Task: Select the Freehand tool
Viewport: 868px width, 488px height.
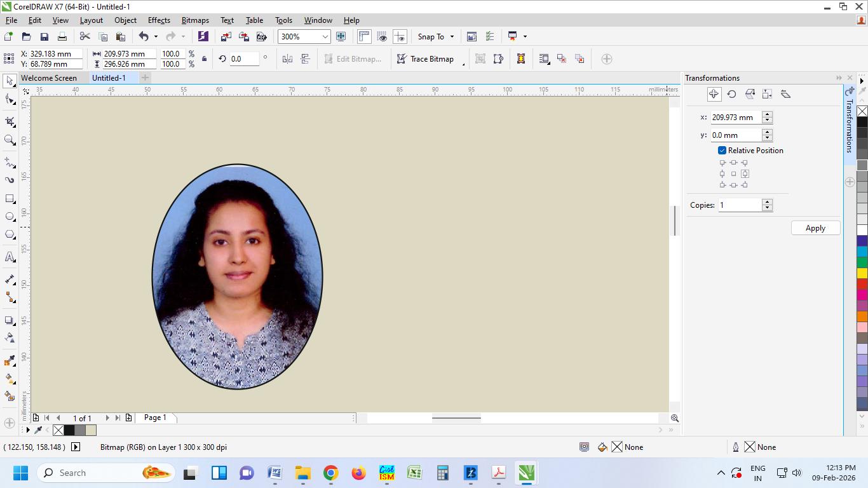Action: pyautogui.click(x=10, y=162)
